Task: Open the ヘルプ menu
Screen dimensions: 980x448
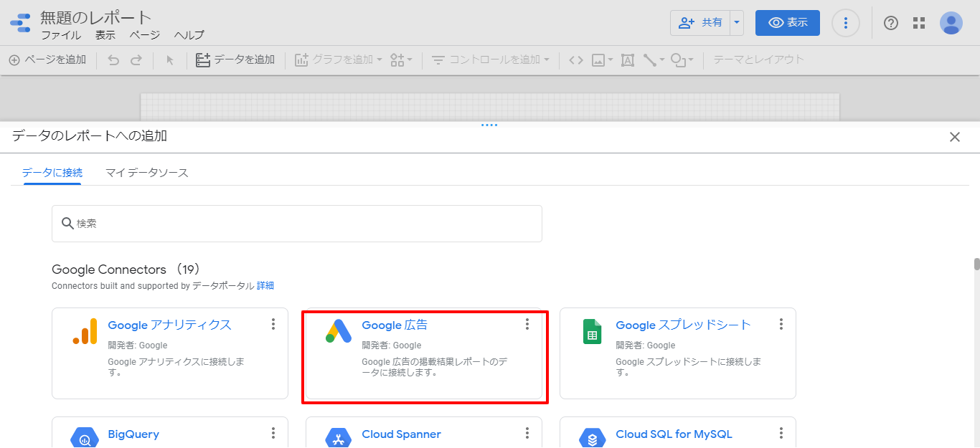Action: point(189,35)
